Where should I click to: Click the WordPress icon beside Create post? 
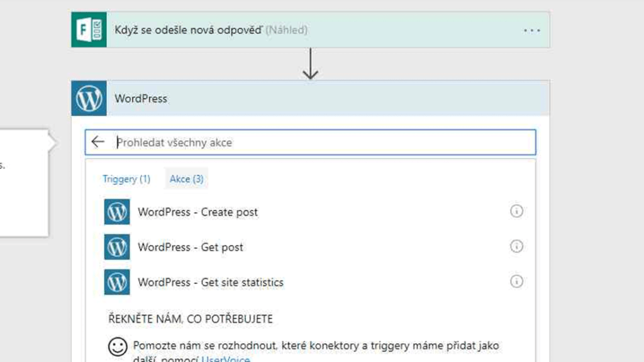click(117, 212)
